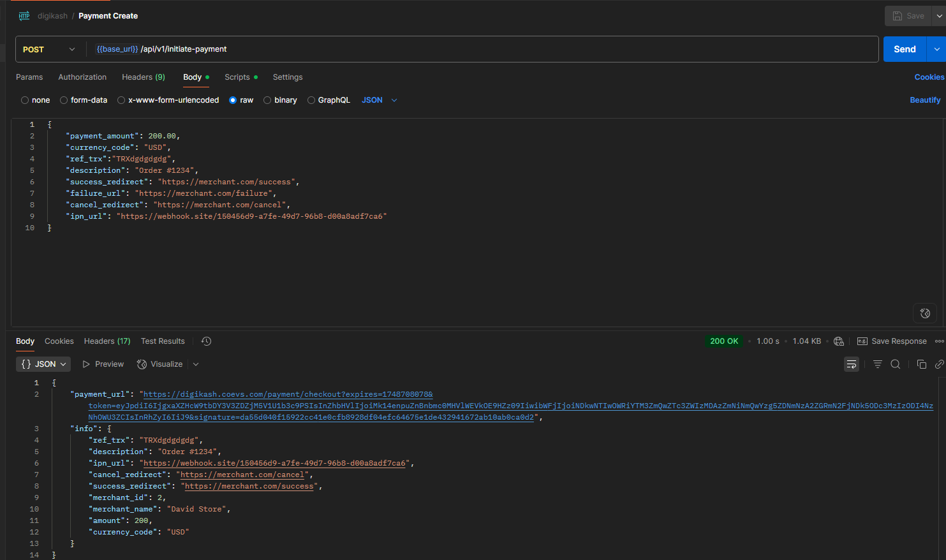Select the response Body tab
946x560 pixels.
pos(26,341)
